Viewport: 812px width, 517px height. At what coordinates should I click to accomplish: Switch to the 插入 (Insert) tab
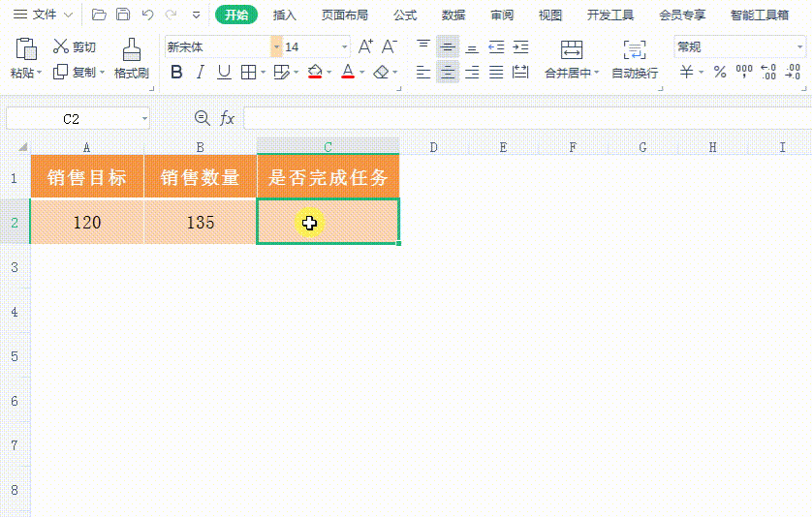click(x=285, y=15)
